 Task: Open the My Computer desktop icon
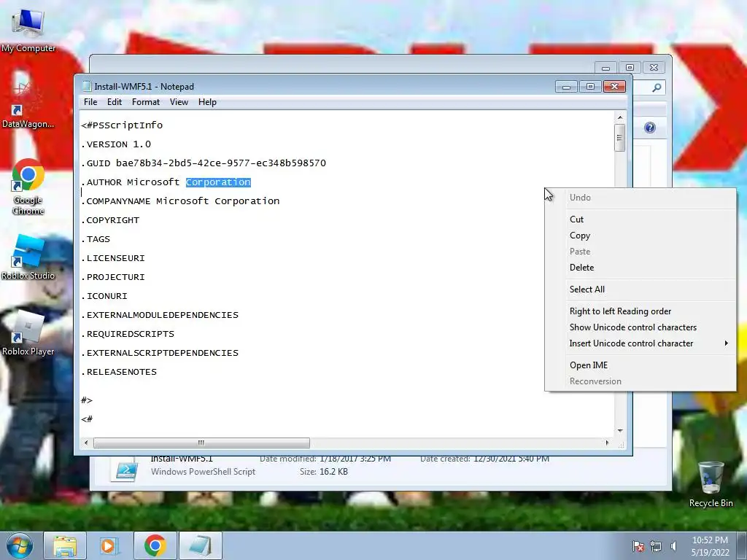28,31
